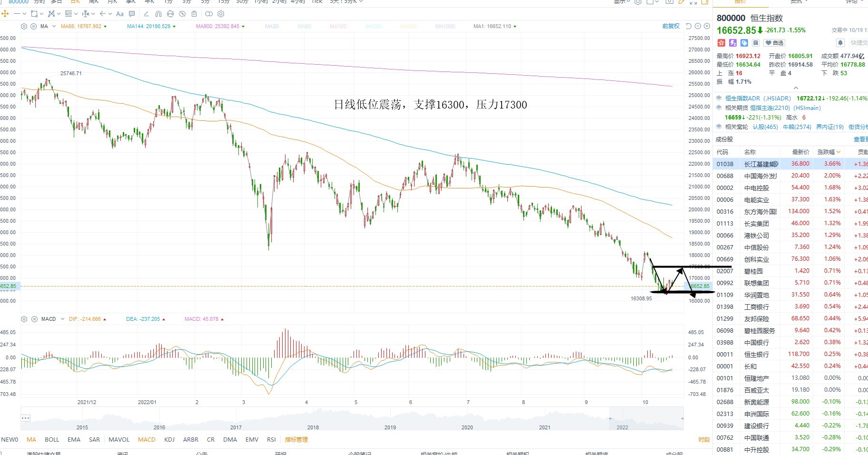868x455 pixels.
Task: Select the range measuring tool
Action: point(86,14)
